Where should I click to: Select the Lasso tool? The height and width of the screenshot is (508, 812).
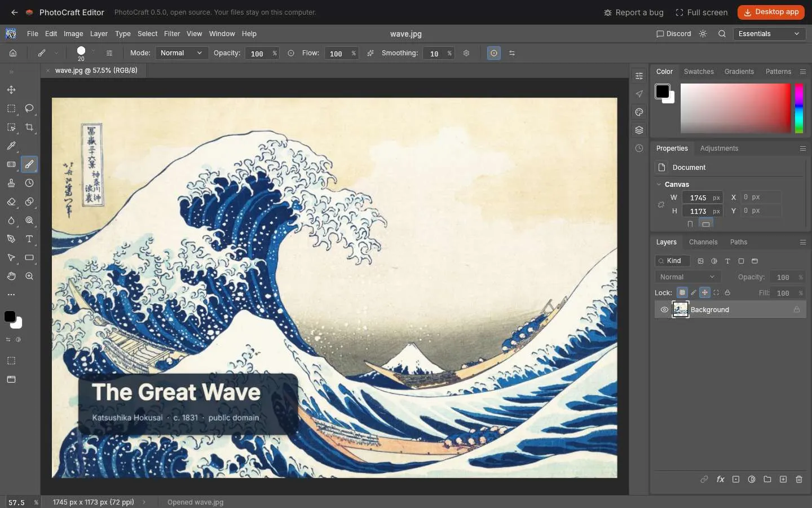[29, 108]
